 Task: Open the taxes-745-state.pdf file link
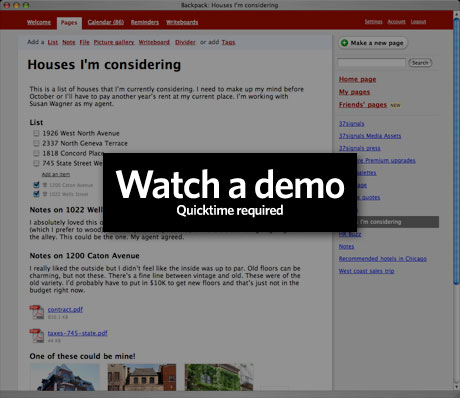tap(77, 333)
